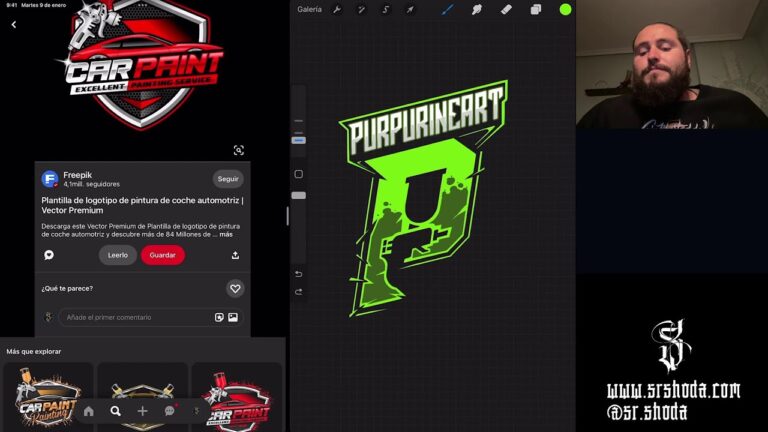Viewport: 768px width, 432px height.
Task: Open Pinterest messages tab
Action: 169,411
